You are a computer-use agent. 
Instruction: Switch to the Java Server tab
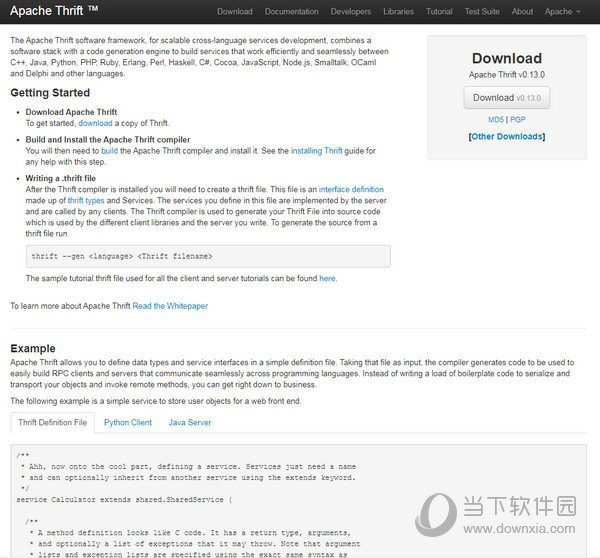click(190, 423)
